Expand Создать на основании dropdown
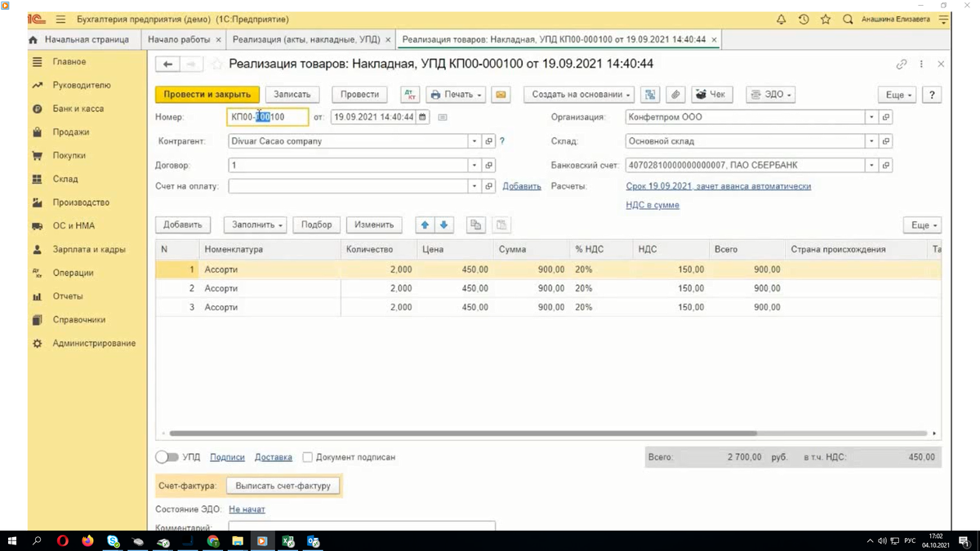Viewport: 980px width, 551px height. point(581,95)
